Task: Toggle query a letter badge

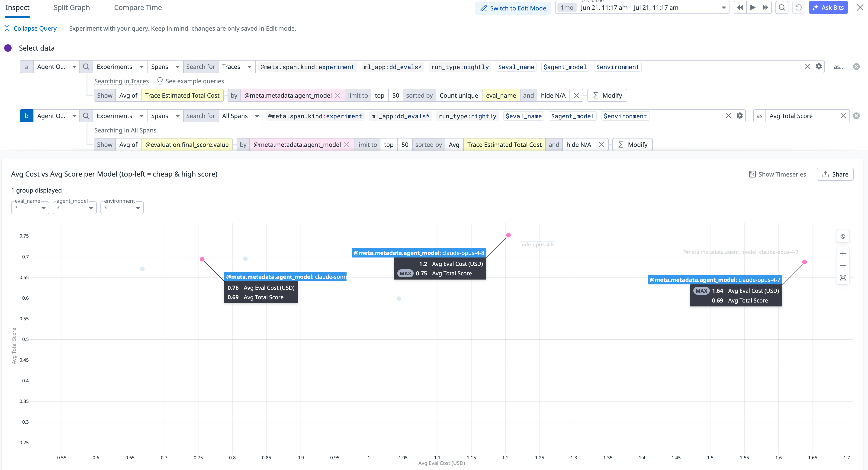Action: click(x=27, y=67)
